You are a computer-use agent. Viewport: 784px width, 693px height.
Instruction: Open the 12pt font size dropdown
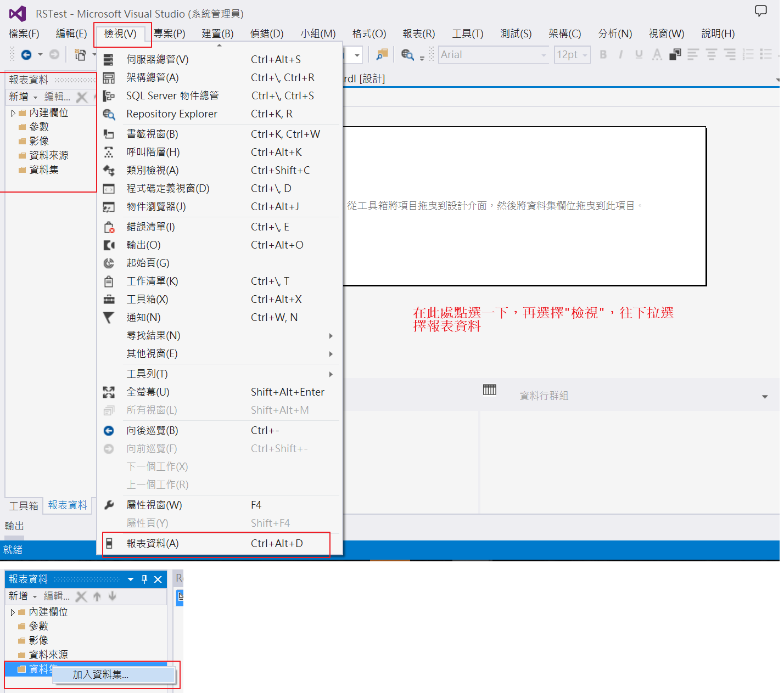(585, 55)
